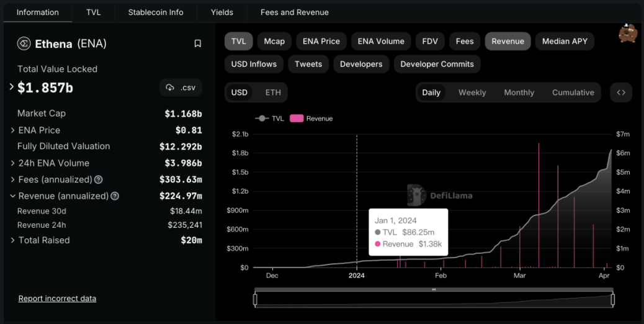644x324 pixels.
Task: Toggle the FDV chart metric
Action: coord(429,41)
